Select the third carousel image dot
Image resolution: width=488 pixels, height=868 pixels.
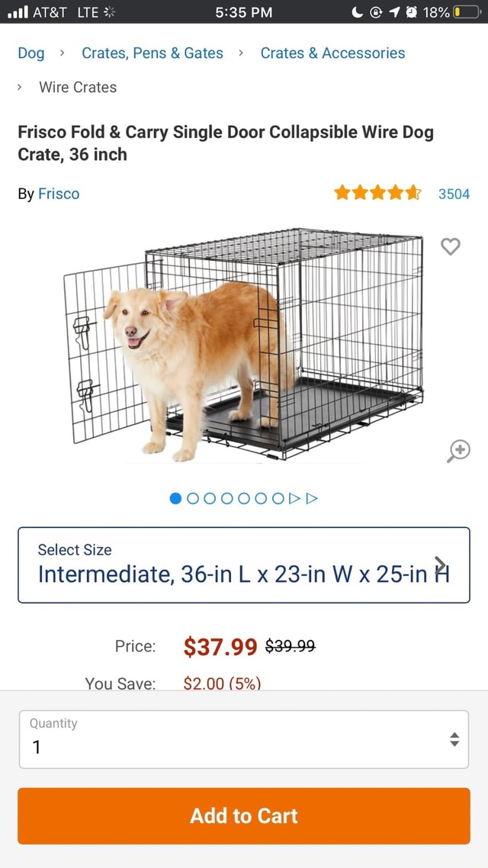point(210,497)
